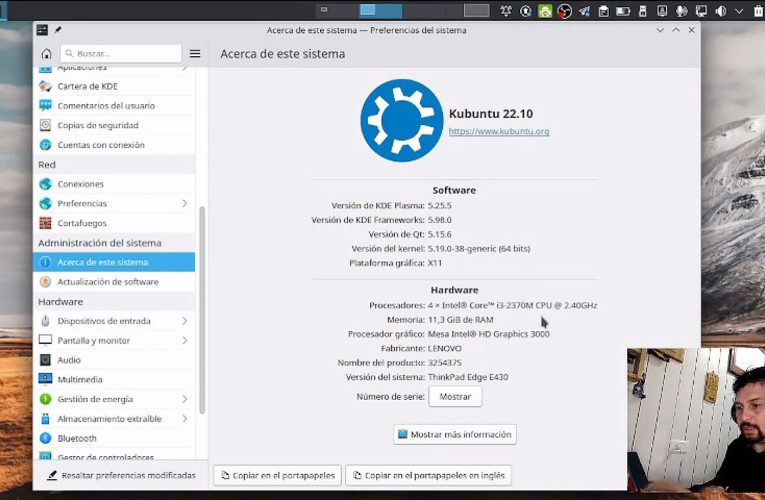Open Copias de seguridad
765x500 pixels.
(x=114, y=125)
